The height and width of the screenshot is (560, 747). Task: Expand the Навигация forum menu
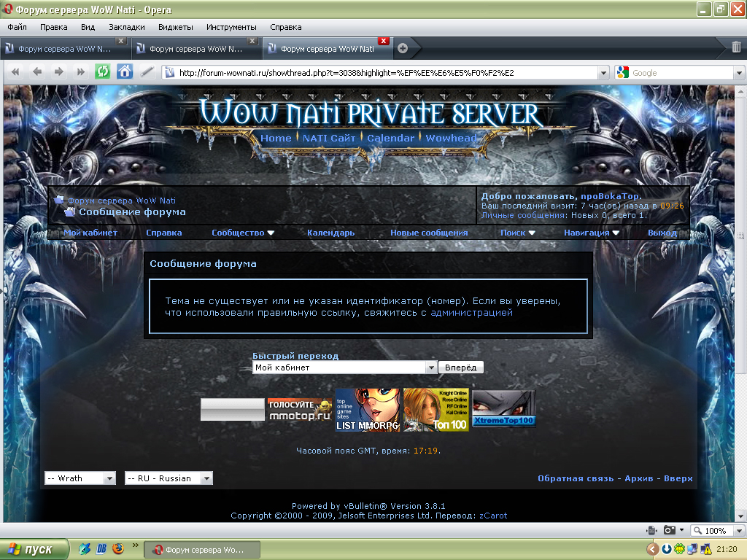pos(592,233)
